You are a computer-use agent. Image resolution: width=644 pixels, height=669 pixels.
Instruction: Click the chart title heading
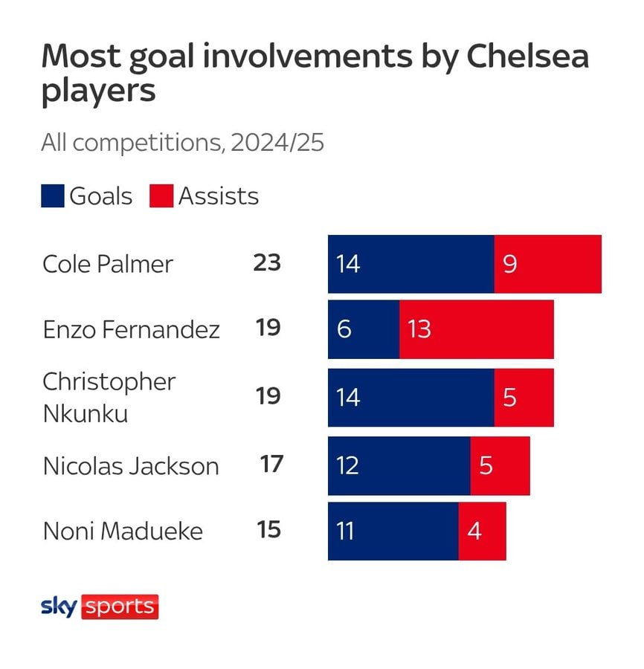tap(315, 73)
